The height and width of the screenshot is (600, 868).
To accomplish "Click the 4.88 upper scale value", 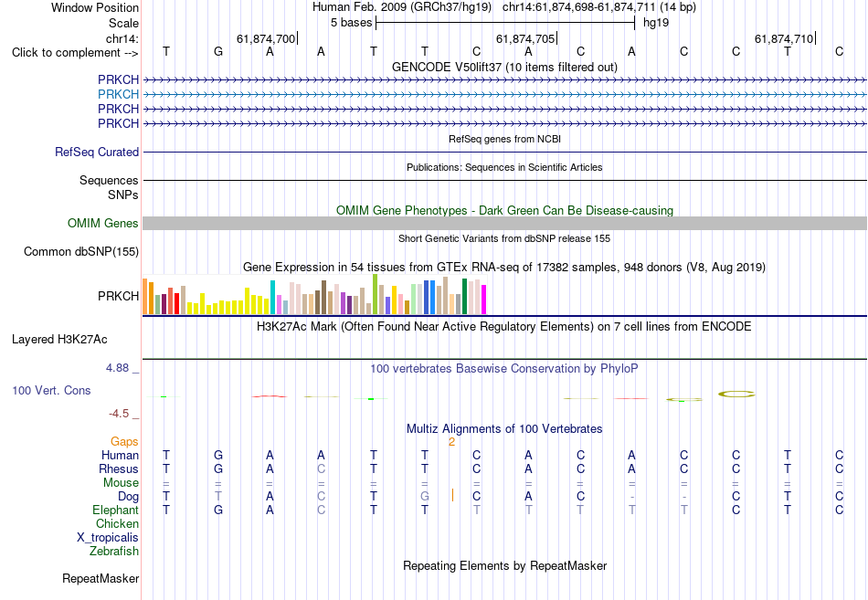I will 117,367.
